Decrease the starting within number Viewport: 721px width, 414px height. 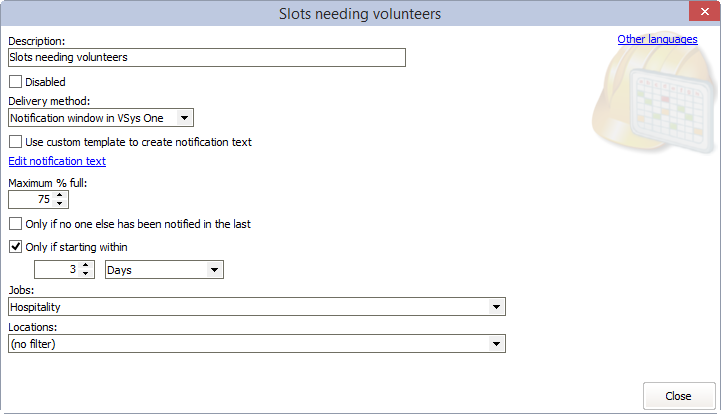coord(87,274)
